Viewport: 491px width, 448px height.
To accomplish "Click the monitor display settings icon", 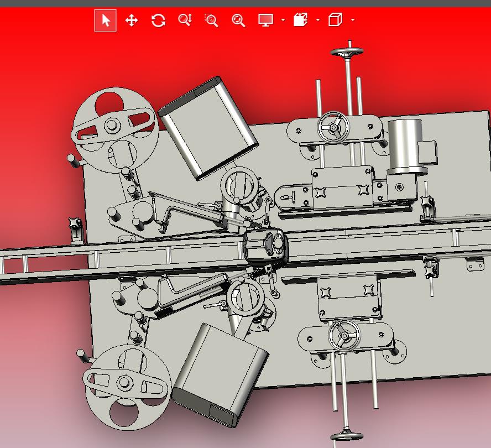I will click(265, 20).
